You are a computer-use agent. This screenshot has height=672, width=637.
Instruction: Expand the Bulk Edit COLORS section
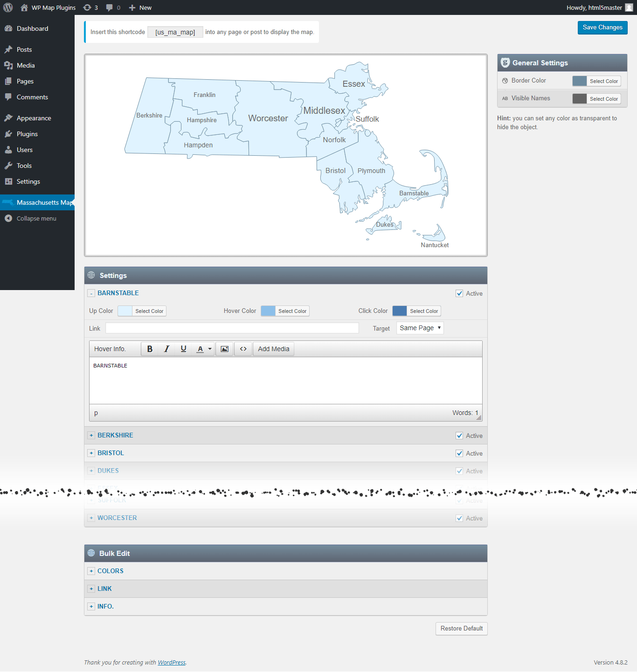(91, 571)
